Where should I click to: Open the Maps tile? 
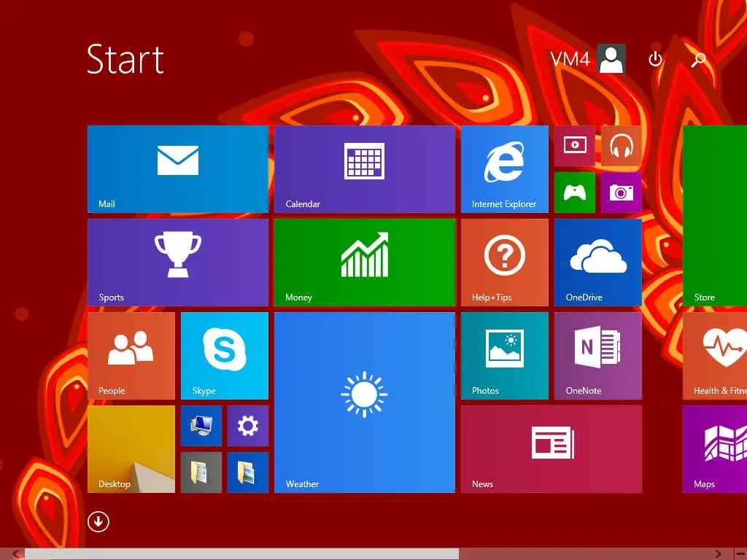pos(715,449)
